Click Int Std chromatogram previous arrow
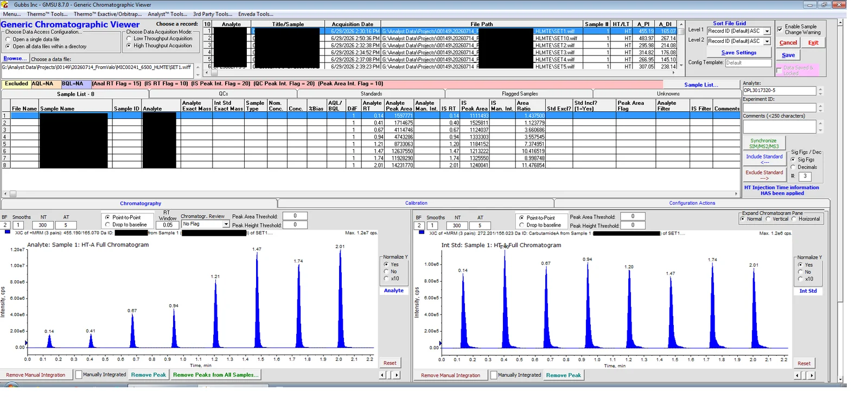868x397 pixels. (x=797, y=375)
